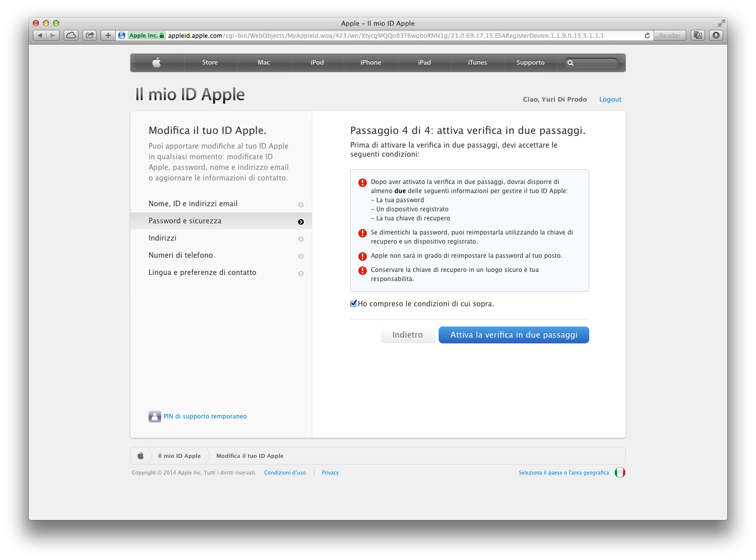Click the "Il mio ID Apple" page heading
Screen dimensions: 756x560
point(190,95)
